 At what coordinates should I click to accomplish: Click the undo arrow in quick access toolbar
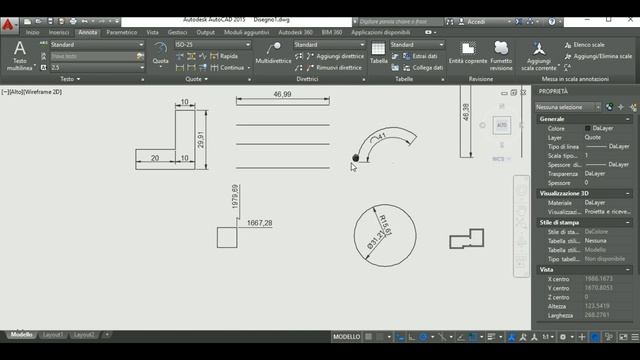click(84, 21)
